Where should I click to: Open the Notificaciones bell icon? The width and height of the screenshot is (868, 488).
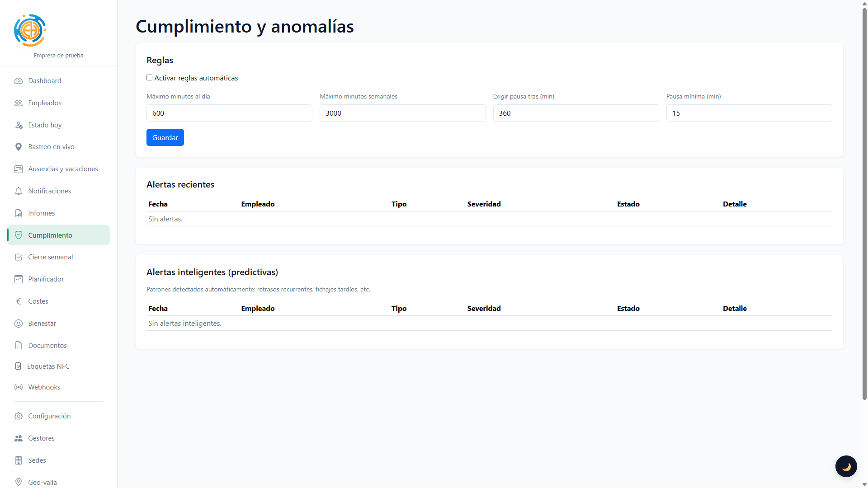tap(19, 191)
